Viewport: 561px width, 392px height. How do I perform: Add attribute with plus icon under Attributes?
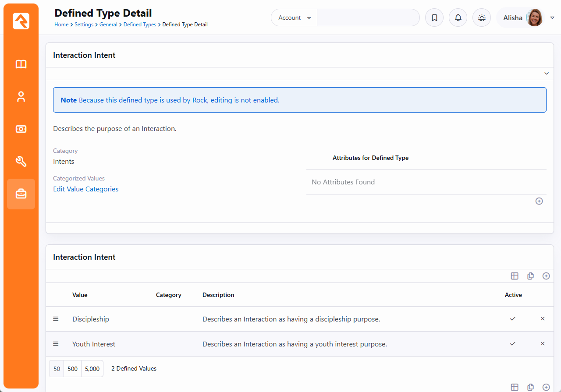click(539, 201)
